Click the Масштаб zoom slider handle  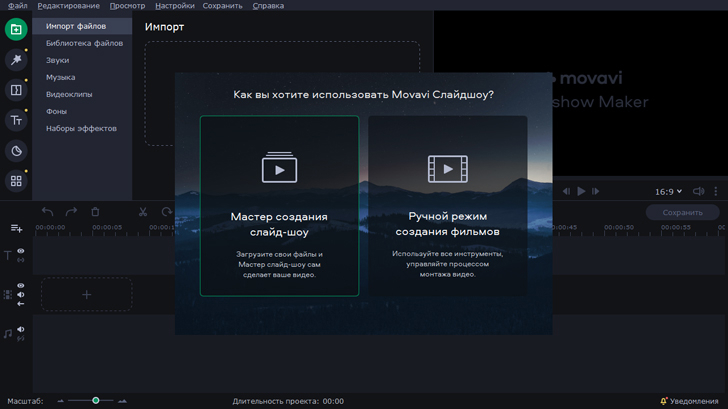click(96, 401)
